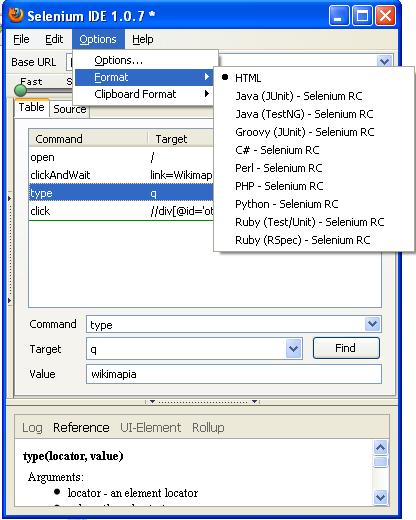
Task: Click the reference pane scroll up arrow
Action: pyautogui.click(x=381, y=447)
